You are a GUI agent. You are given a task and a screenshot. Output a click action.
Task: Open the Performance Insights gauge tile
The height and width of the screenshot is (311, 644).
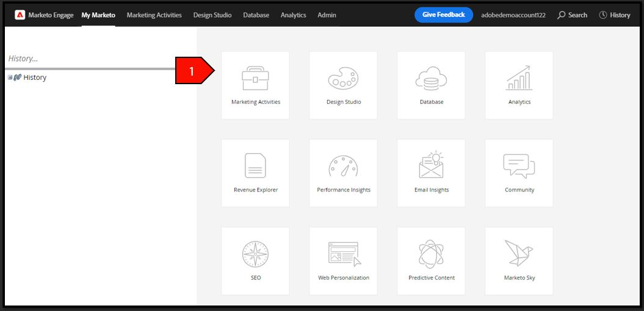pyautogui.click(x=343, y=173)
